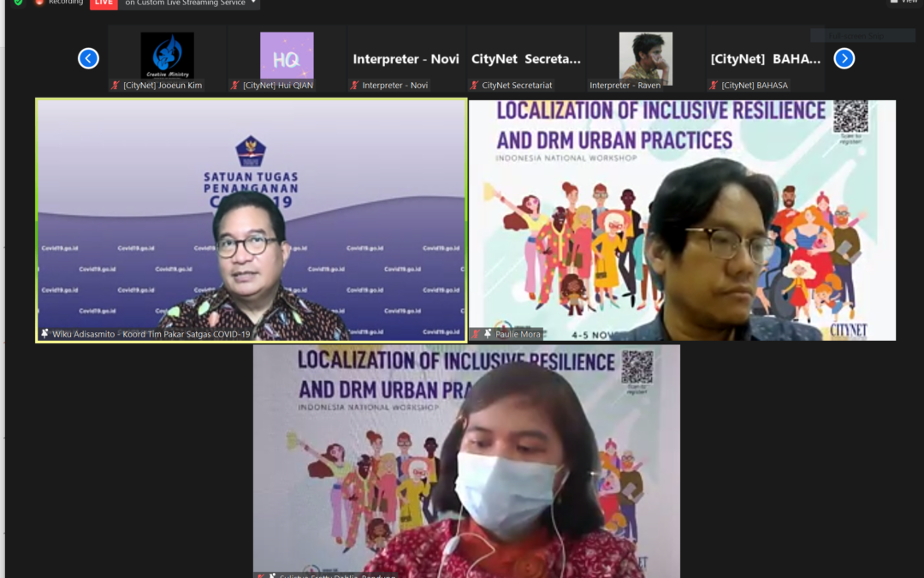Click muted mic icon on CityNet BAHASA thumbnail
Viewport: 924px width, 578px height.
pos(714,86)
